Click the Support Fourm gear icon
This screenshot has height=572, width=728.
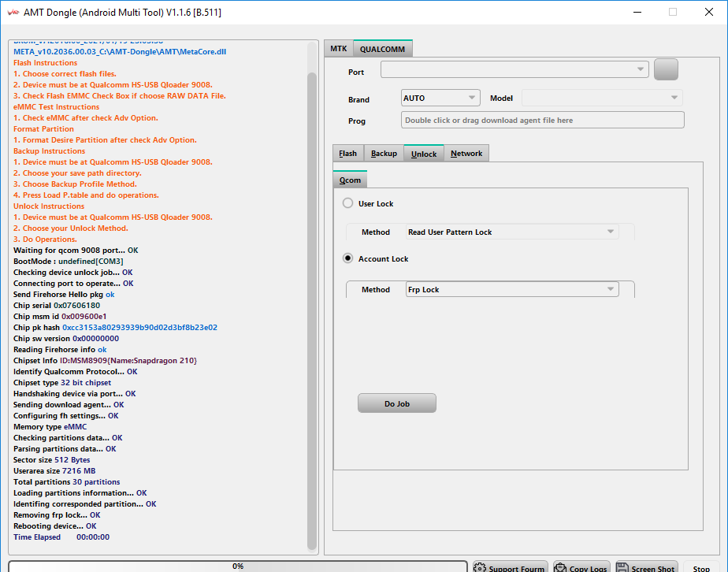479,568
